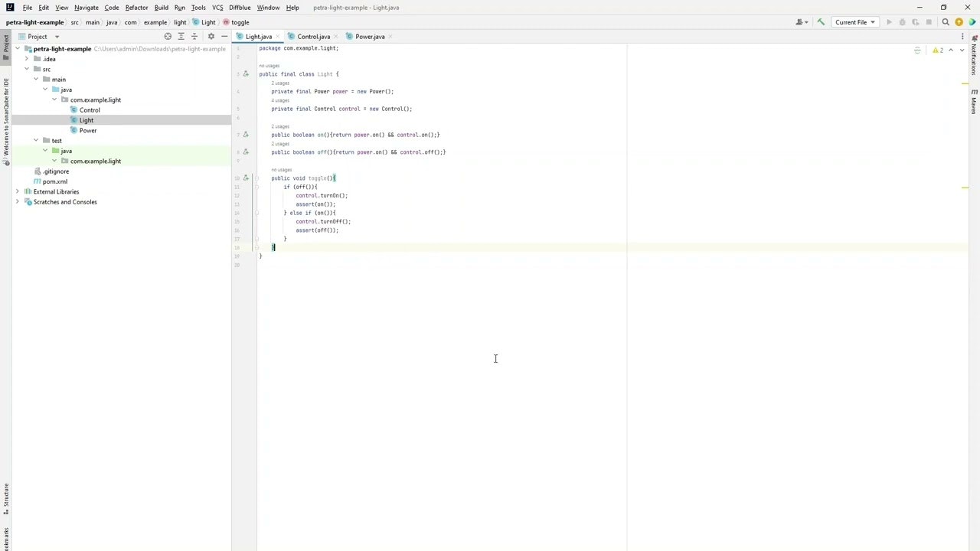980x551 pixels.
Task: Toggle the Bookmarks tool window
Action: point(5,539)
